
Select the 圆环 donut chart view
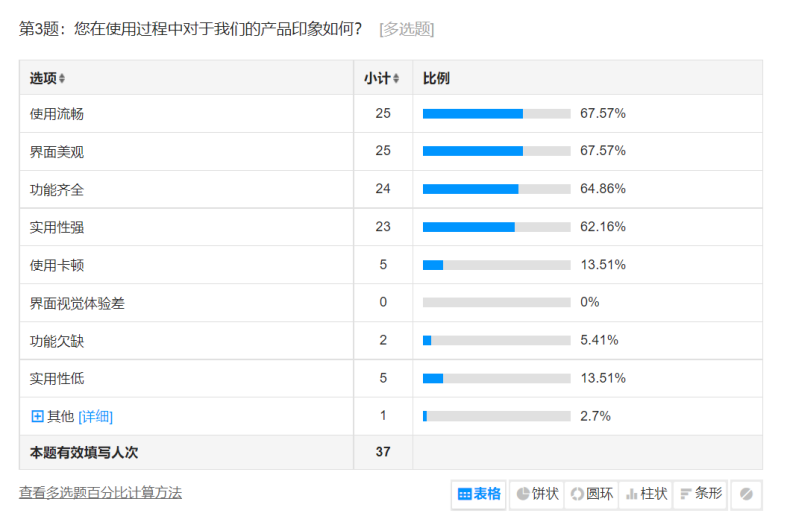591,494
